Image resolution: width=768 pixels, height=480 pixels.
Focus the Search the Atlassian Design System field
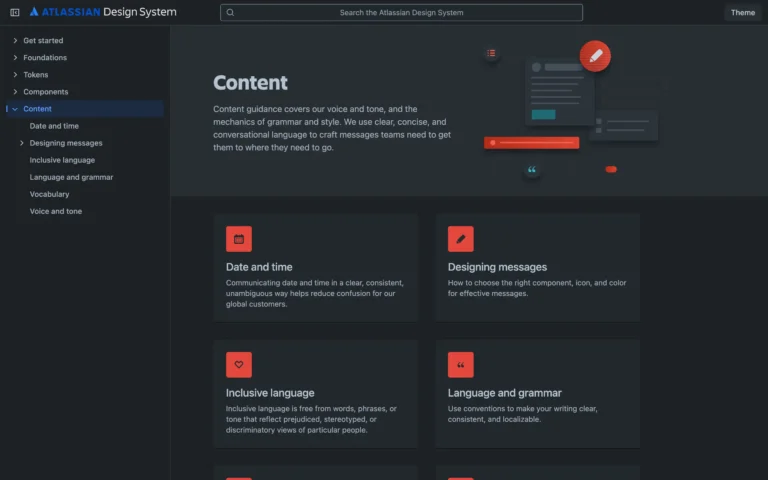click(401, 13)
